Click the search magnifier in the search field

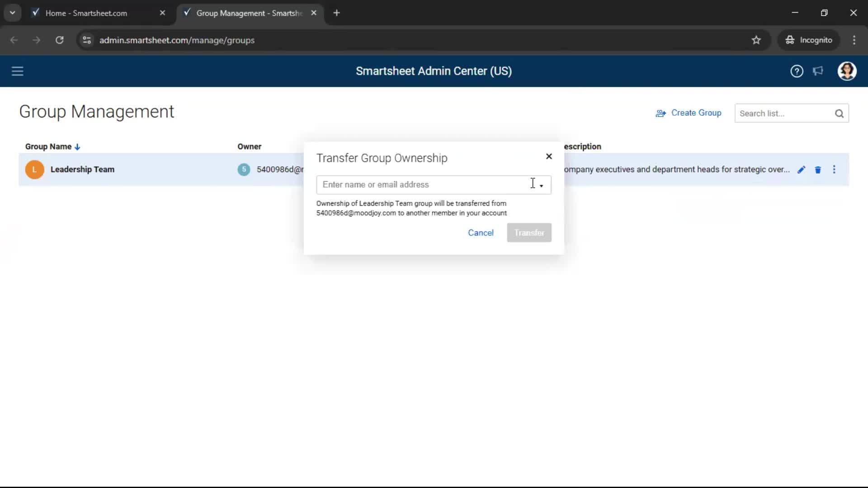pos(840,113)
